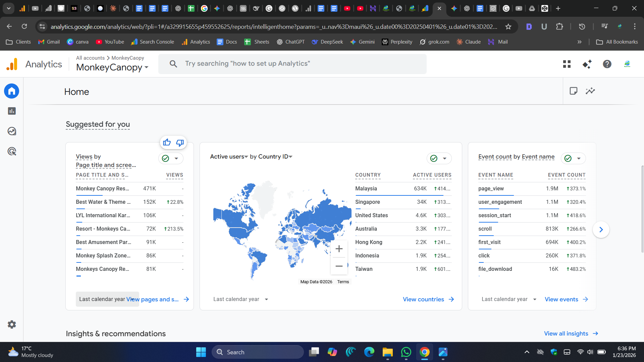The image size is (644, 362).
Task: Zoom in on the world map with the plus control
Action: 339,249
